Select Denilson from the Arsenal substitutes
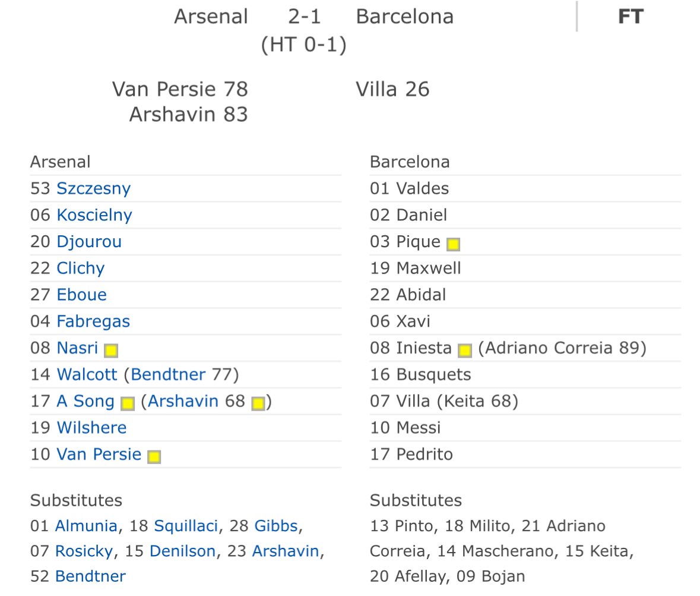The image size is (700, 596). (x=182, y=551)
